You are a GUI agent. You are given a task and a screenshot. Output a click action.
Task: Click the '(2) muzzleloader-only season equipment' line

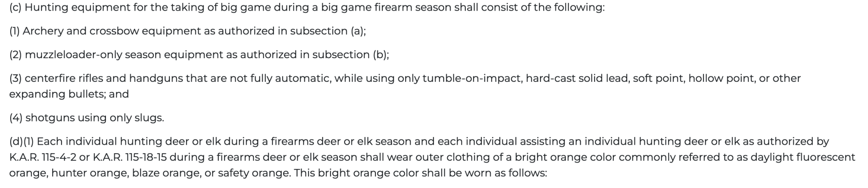click(x=199, y=55)
